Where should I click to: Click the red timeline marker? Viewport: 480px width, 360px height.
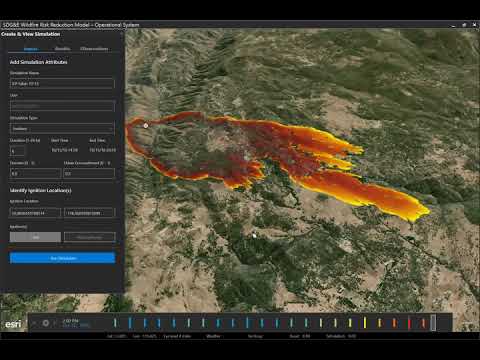click(x=409, y=323)
